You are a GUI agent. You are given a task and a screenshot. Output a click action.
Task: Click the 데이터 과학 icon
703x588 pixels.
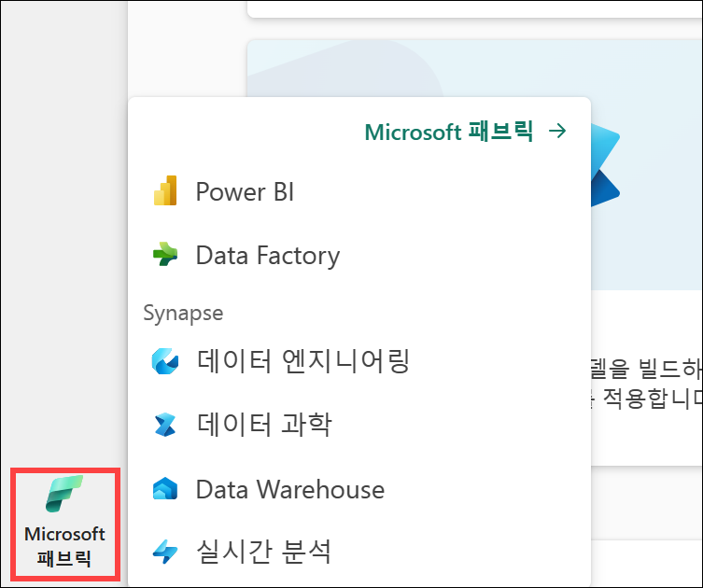165,425
